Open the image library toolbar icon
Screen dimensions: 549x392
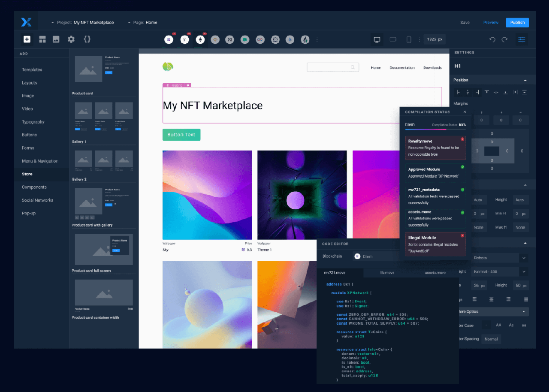56,39
